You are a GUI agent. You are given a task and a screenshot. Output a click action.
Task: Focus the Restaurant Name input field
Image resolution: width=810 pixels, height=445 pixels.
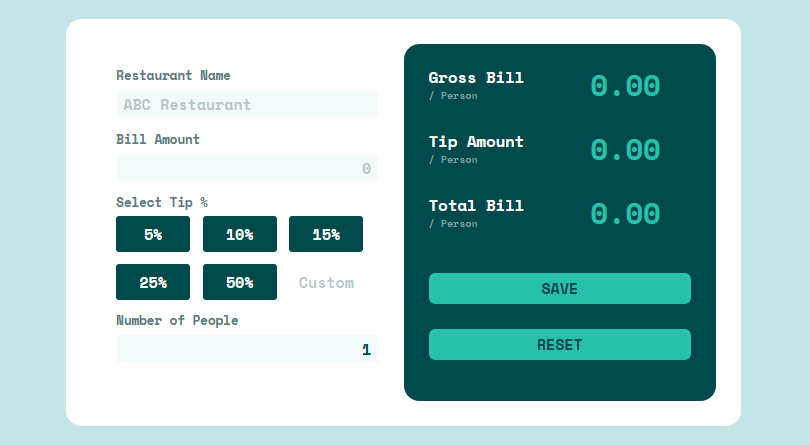(247, 104)
